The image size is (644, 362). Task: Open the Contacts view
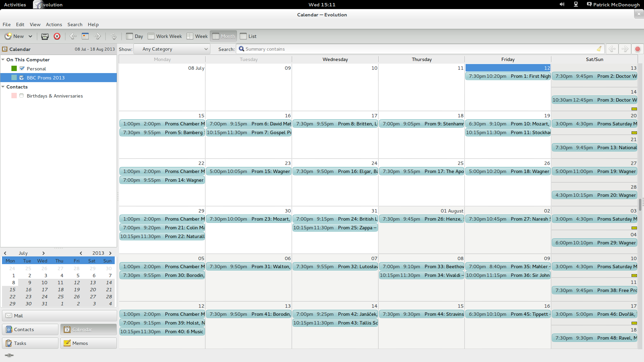click(30, 329)
